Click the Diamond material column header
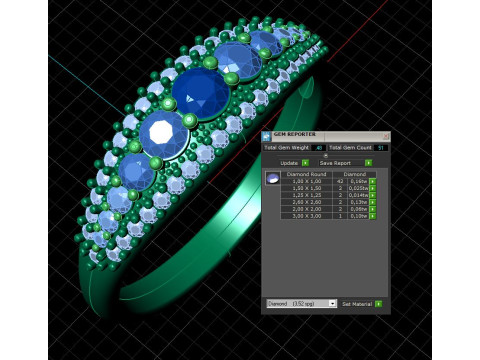The height and width of the screenshot is (360, 480). click(x=355, y=174)
